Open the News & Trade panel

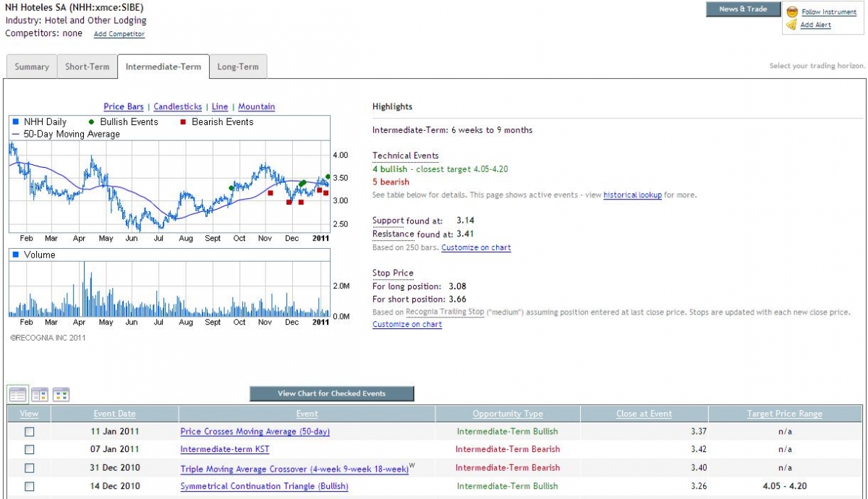tap(743, 9)
